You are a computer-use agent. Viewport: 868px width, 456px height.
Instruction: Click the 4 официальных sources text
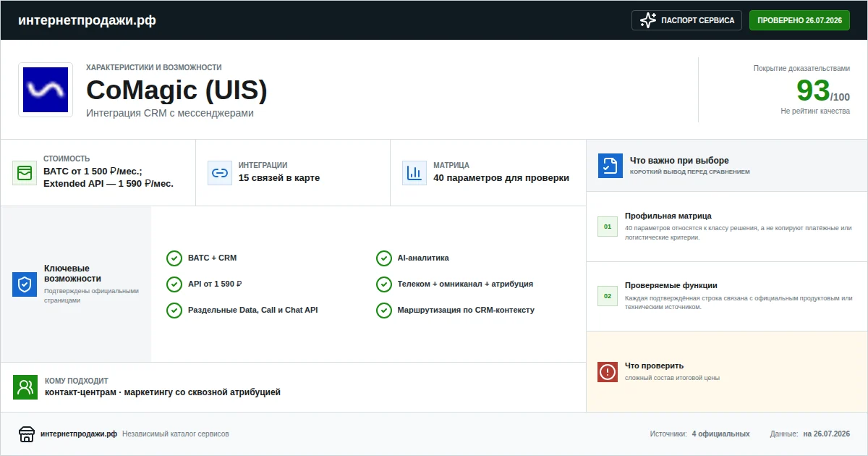(720, 434)
